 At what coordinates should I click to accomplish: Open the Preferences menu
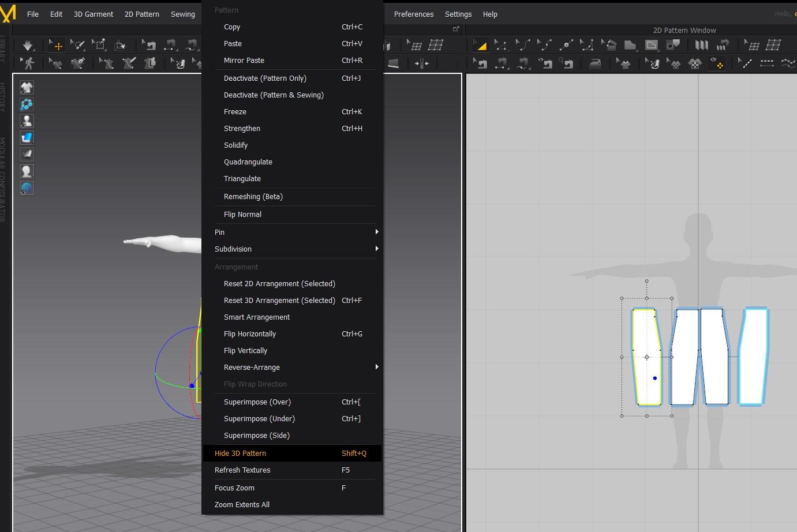(x=413, y=14)
